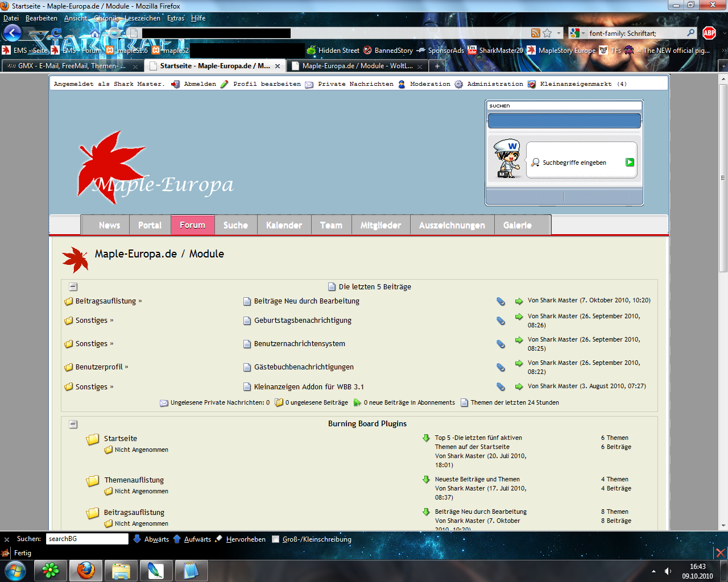Open the Kalender navigation item
The image size is (728, 582).
point(284,225)
